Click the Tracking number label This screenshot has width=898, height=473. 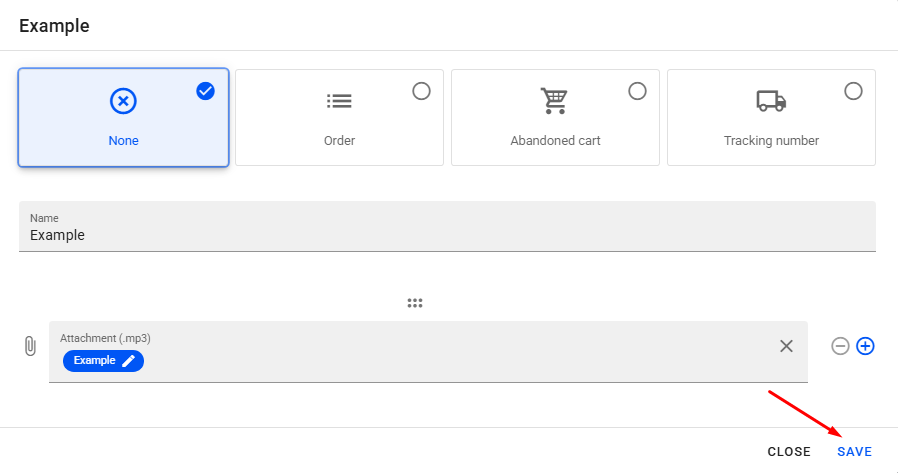tap(771, 141)
